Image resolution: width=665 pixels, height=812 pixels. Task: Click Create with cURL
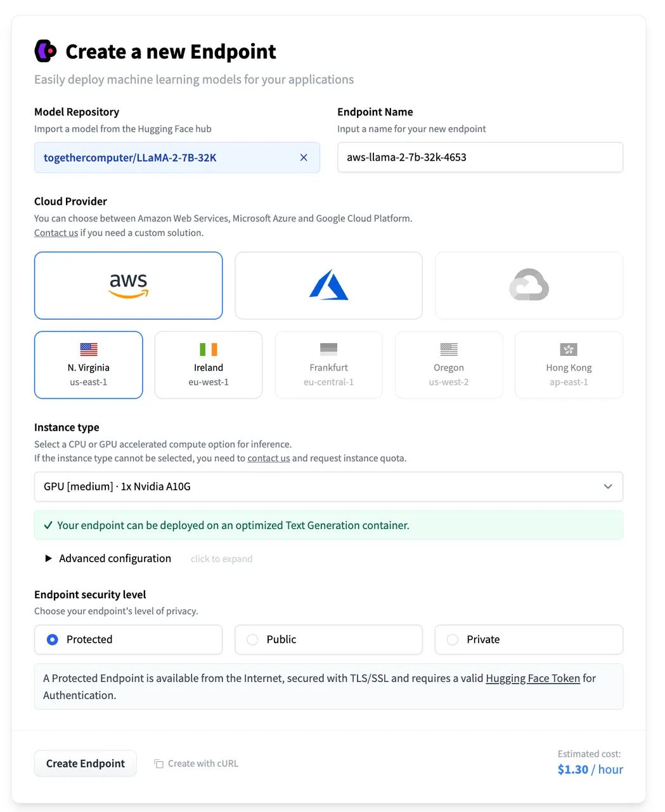197,764
